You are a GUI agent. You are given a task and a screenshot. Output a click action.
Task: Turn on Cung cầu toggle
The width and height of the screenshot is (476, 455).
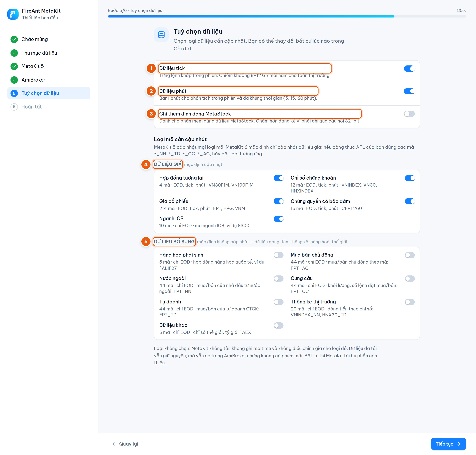pyautogui.click(x=409, y=278)
